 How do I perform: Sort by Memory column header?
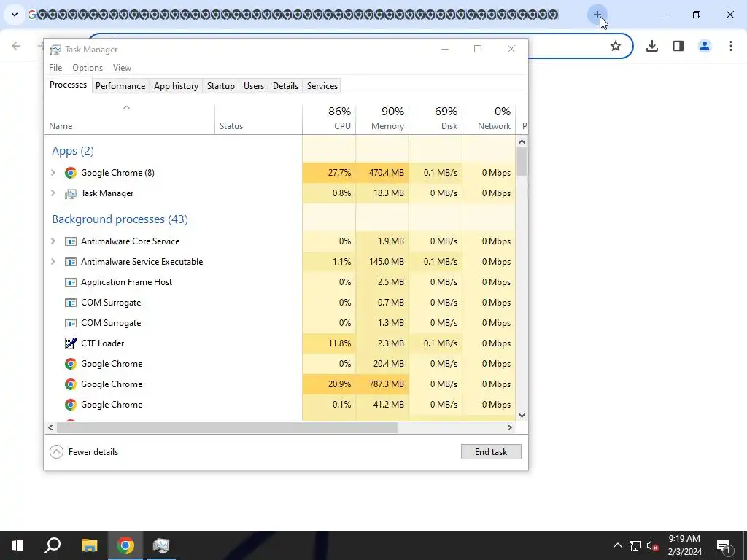(382, 118)
